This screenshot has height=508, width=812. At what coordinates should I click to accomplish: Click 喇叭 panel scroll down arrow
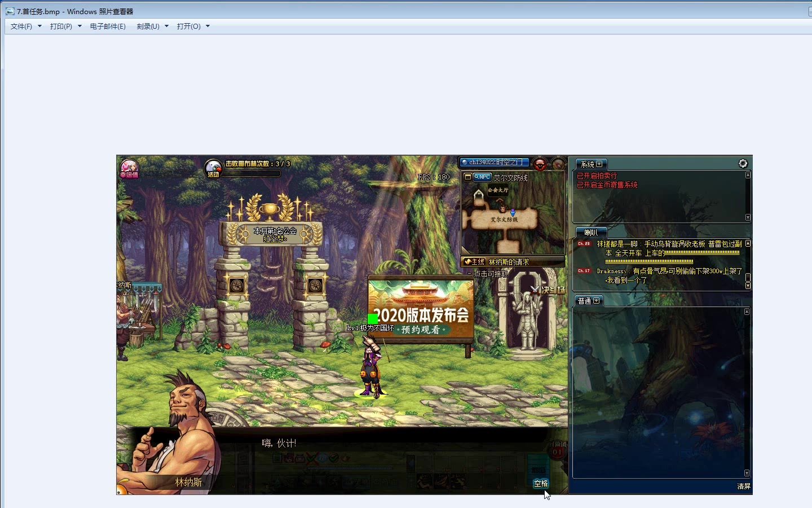point(748,286)
